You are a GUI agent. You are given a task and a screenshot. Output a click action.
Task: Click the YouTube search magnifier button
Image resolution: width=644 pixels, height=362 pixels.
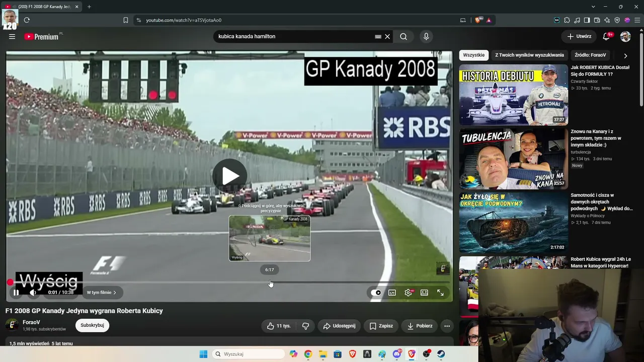(404, 37)
